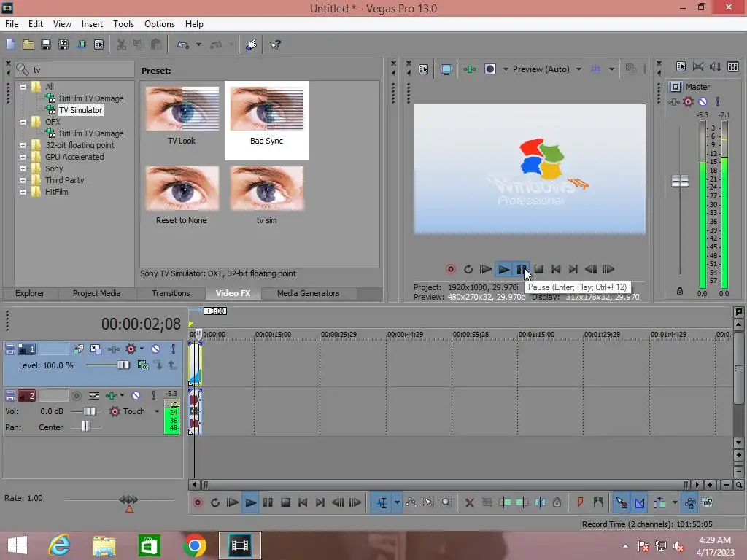The height and width of the screenshot is (560, 747).
Task: Open the Tools menu
Action: pyautogui.click(x=123, y=24)
